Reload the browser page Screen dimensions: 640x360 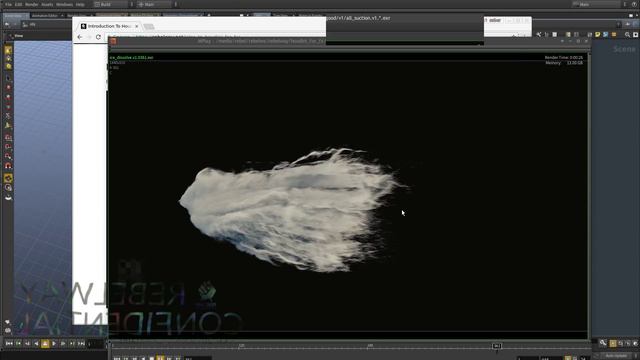[98, 37]
